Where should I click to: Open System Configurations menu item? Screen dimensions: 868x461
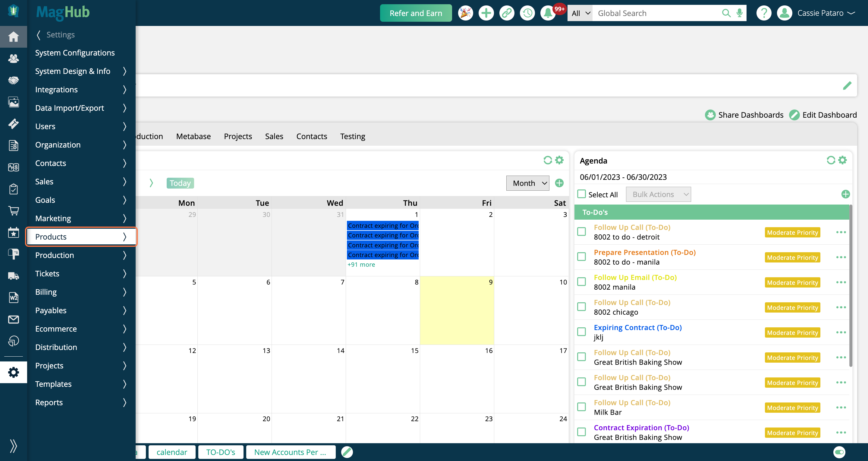[x=75, y=53]
